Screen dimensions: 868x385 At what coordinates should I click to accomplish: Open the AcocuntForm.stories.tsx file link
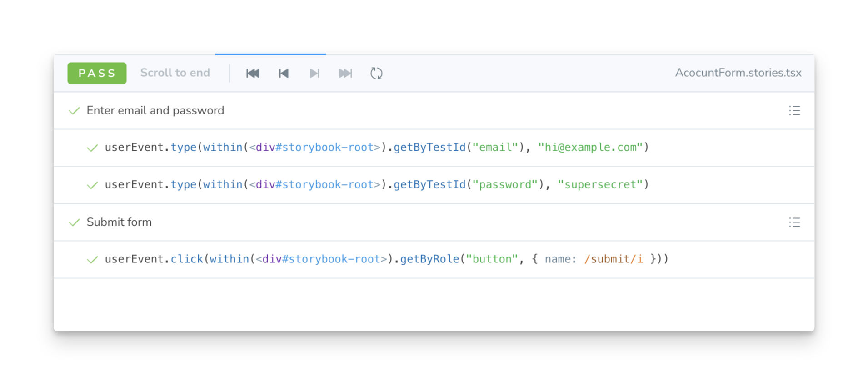click(738, 73)
